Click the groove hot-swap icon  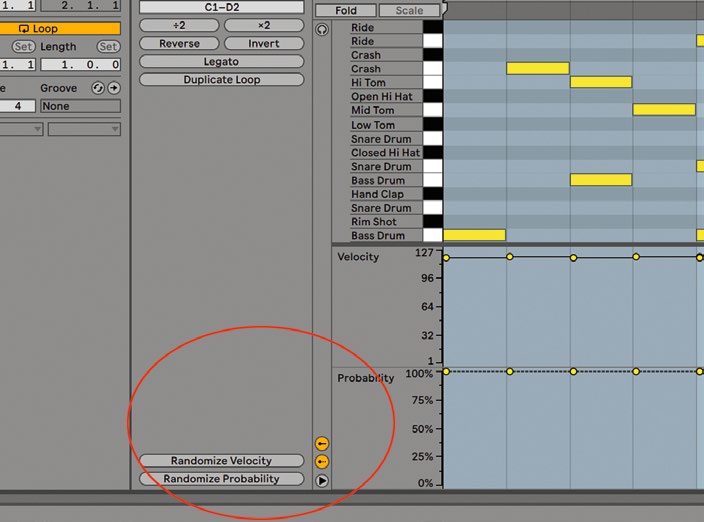coord(97,88)
